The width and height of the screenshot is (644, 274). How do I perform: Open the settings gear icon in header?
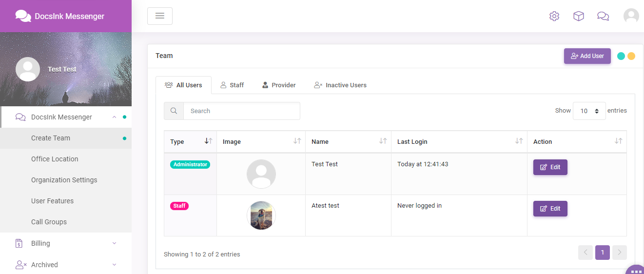pyautogui.click(x=554, y=16)
